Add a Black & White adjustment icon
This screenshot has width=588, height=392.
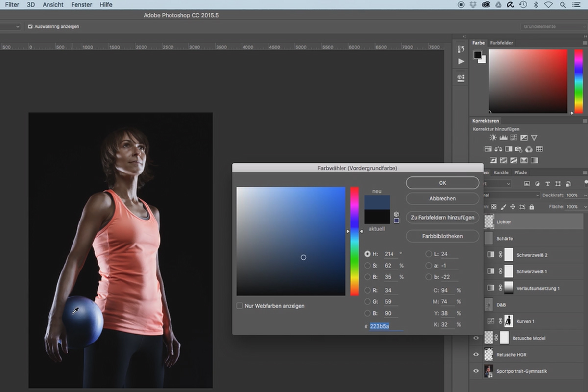tap(509, 149)
